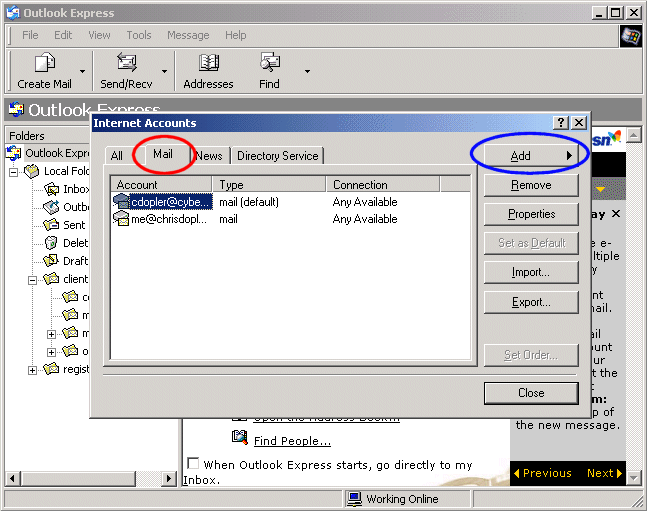This screenshot has width=647, height=511.
Task: Click the Send/Recv toolbar icon
Action: coord(126,63)
